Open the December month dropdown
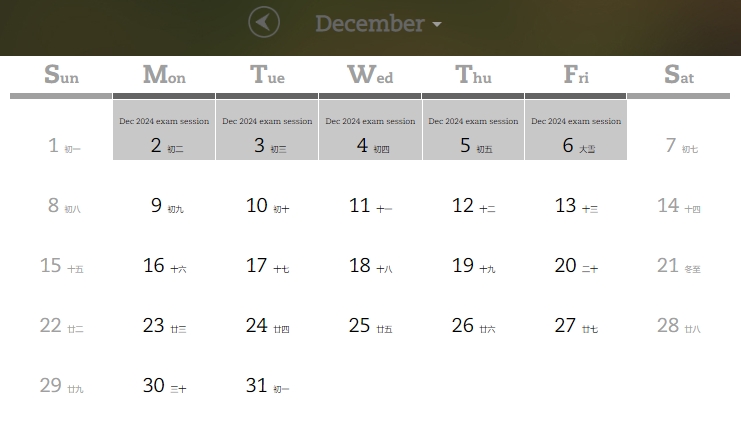 click(378, 23)
